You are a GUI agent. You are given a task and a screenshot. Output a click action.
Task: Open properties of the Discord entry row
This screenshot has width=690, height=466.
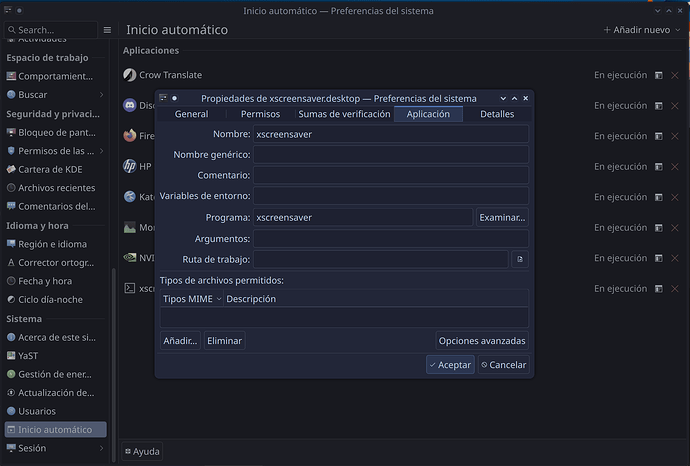click(658, 106)
